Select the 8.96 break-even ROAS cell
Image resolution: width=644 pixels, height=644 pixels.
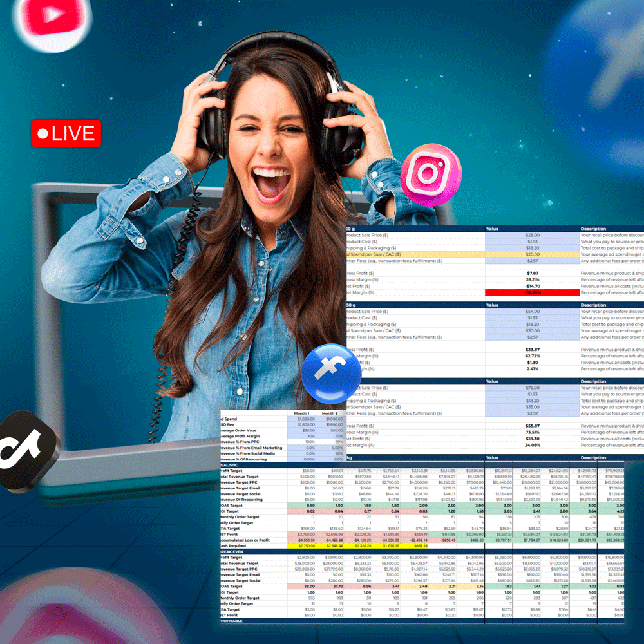tap(357, 587)
